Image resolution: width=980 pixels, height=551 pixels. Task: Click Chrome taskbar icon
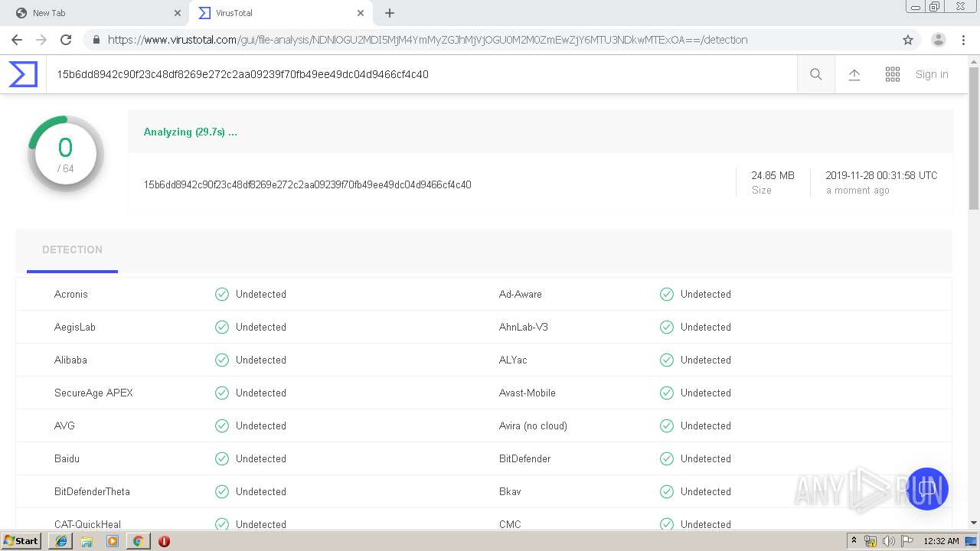point(138,541)
